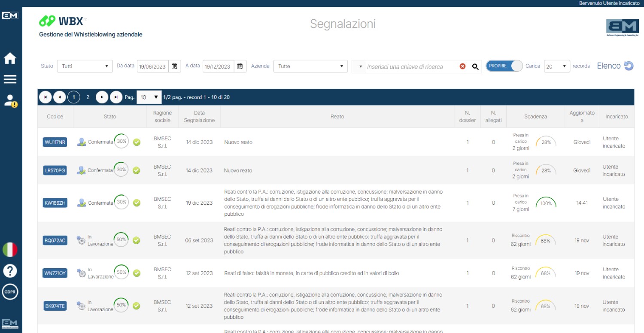The height and width of the screenshot is (333, 644).
Task: Click 30% progress circle for WU117NR
Action: [122, 141]
